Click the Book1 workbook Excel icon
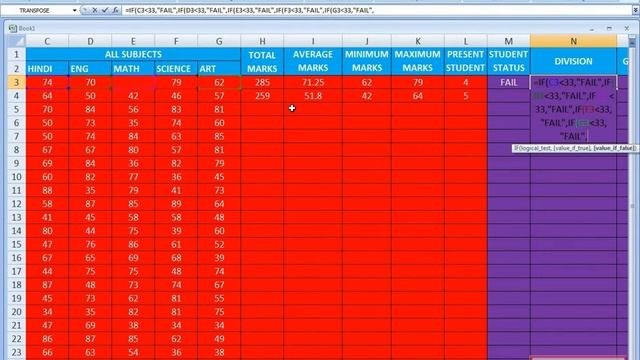The width and height of the screenshot is (640, 360). (13, 28)
